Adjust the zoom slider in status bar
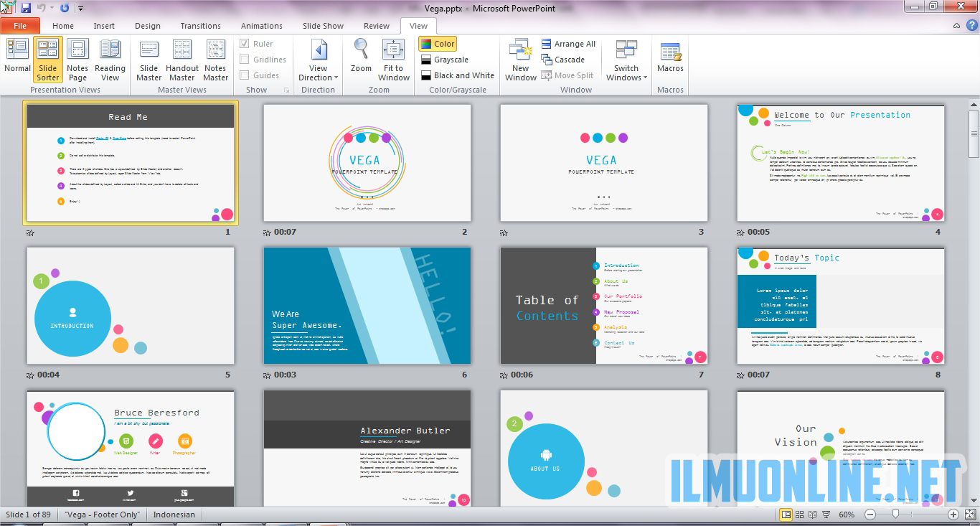 tap(896, 515)
